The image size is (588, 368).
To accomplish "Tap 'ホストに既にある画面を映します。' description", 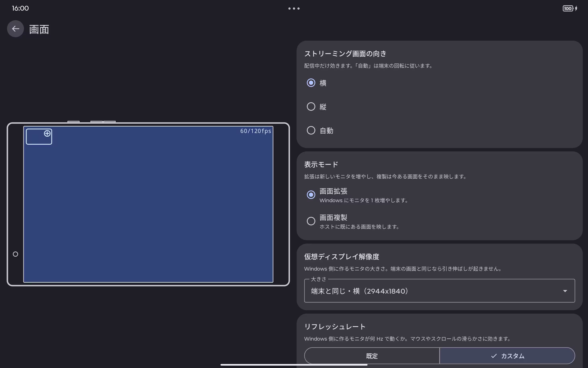I will pos(360,227).
